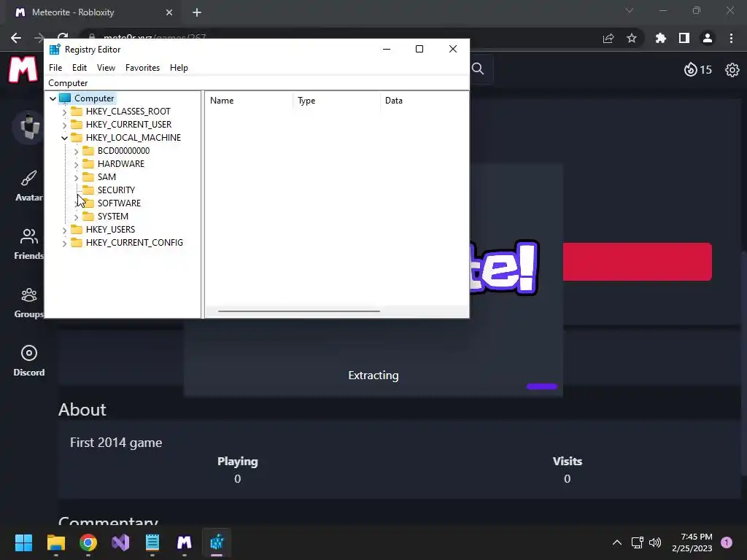This screenshot has height=560, width=747.
Task: Click Registry Editor taskbar icon
Action: click(x=217, y=542)
